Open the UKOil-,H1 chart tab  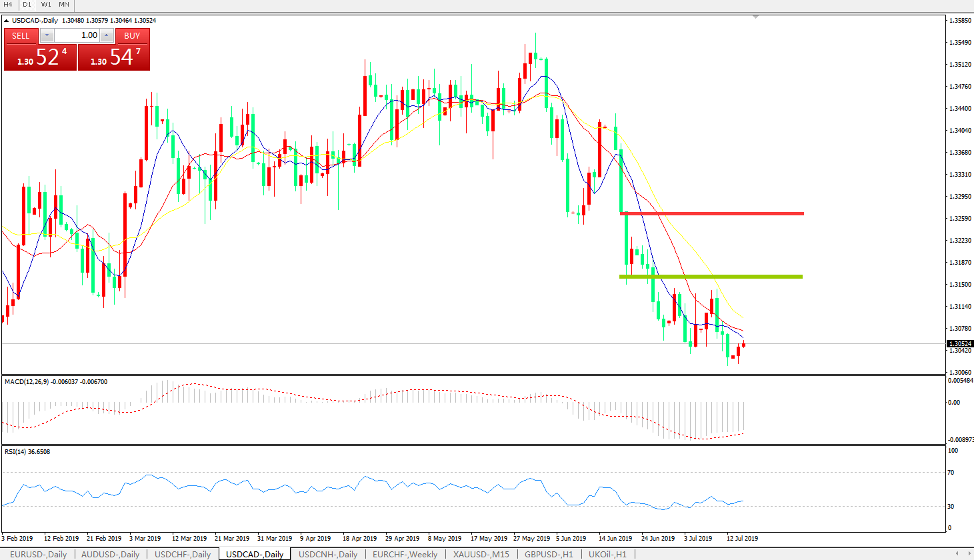click(x=607, y=554)
